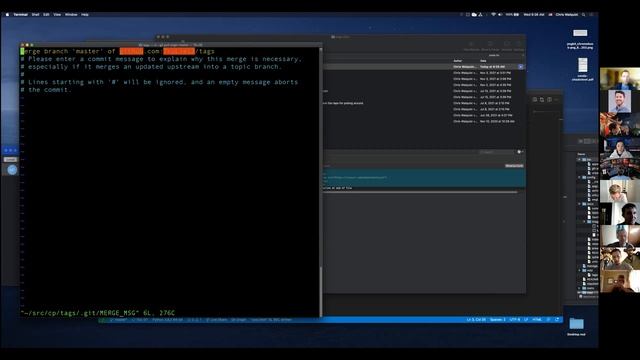Viewport: 640px width, 360px height.
Task: Click the bottom video participant thumbnail
Action: point(620,281)
